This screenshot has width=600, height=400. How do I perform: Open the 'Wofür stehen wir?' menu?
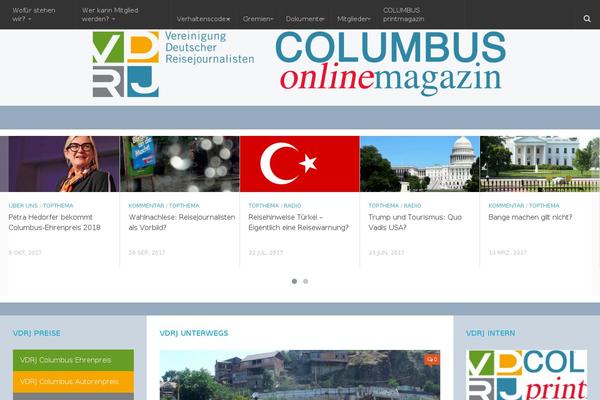point(34,15)
